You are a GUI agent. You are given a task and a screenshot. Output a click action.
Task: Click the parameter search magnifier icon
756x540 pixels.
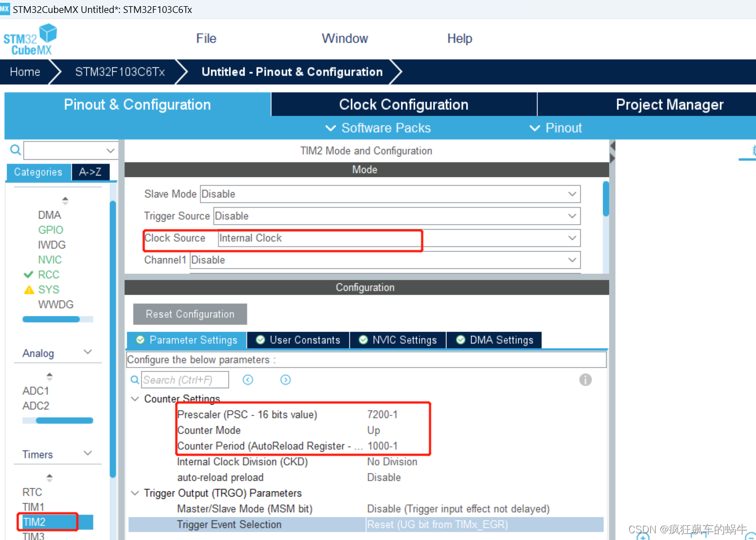pyautogui.click(x=135, y=380)
